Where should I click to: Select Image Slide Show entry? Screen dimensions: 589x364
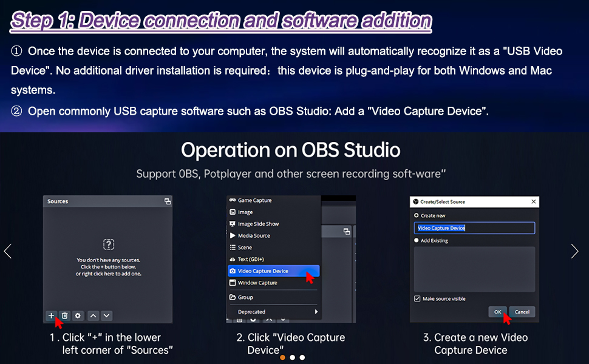tap(273, 224)
